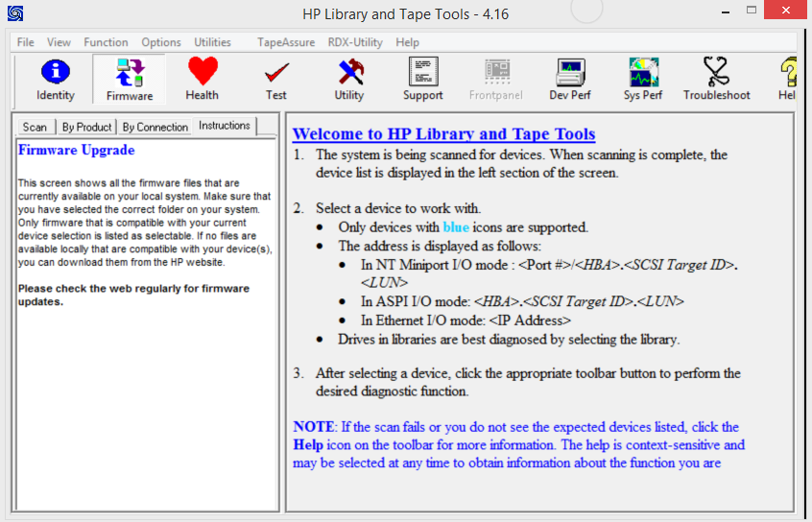Click the blue word 'blue' in instructions
The height and width of the screenshot is (522, 812).
coord(456,227)
